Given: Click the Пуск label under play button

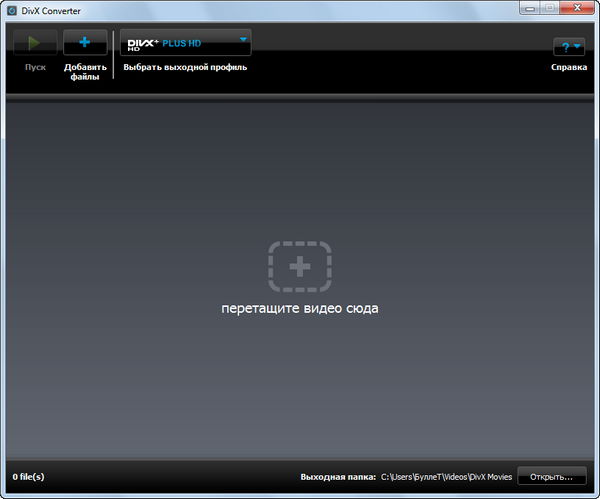Looking at the screenshot, I should click(x=35, y=67).
